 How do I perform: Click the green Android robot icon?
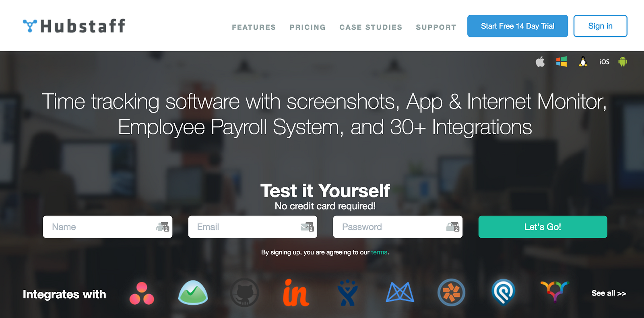pos(623,62)
